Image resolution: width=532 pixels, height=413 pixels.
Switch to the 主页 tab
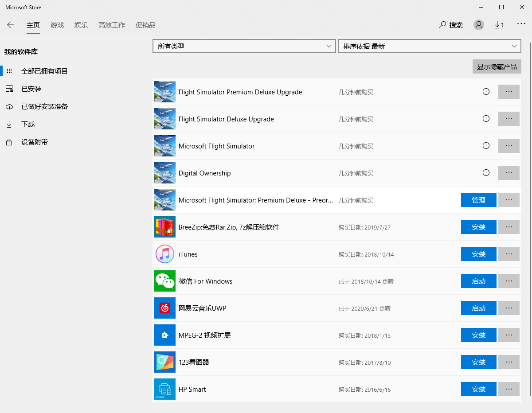33,25
